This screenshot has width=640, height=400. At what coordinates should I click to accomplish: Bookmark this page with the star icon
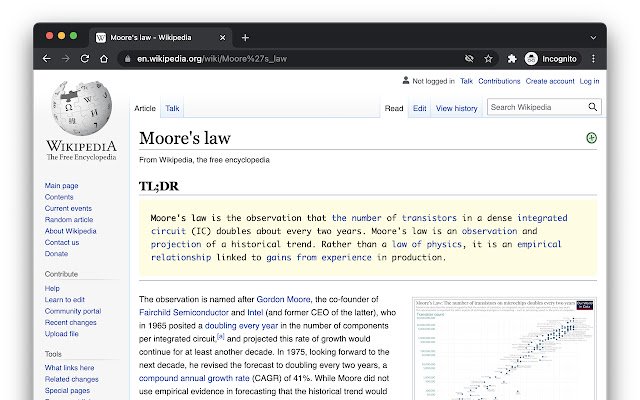tap(488, 59)
